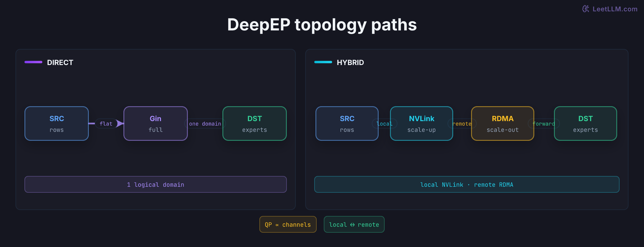Click the QP ∝ channels badge
The image size is (644, 247).
[288, 224]
